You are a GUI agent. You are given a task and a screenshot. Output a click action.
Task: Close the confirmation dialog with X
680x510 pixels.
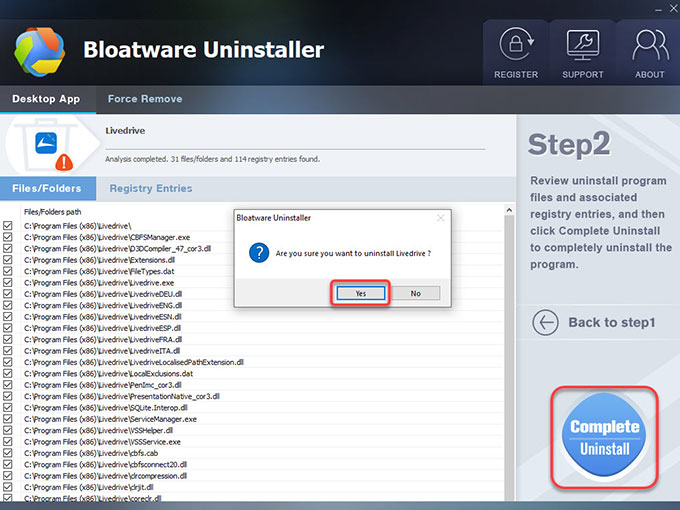click(x=441, y=218)
